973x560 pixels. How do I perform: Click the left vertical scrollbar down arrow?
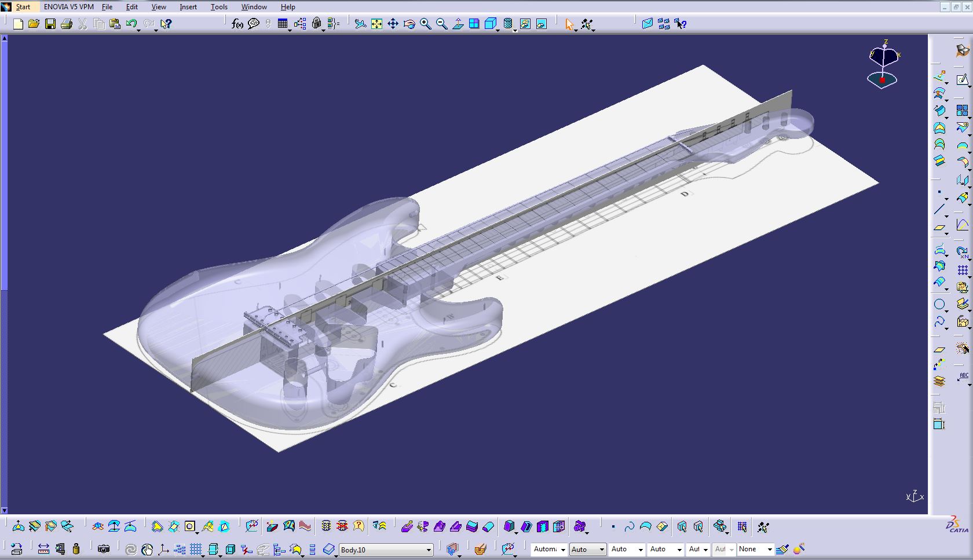[4, 511]
